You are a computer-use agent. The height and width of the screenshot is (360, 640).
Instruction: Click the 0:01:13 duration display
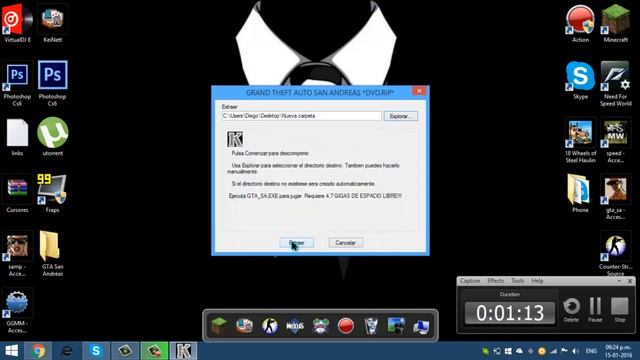click(x=510, y=313)
